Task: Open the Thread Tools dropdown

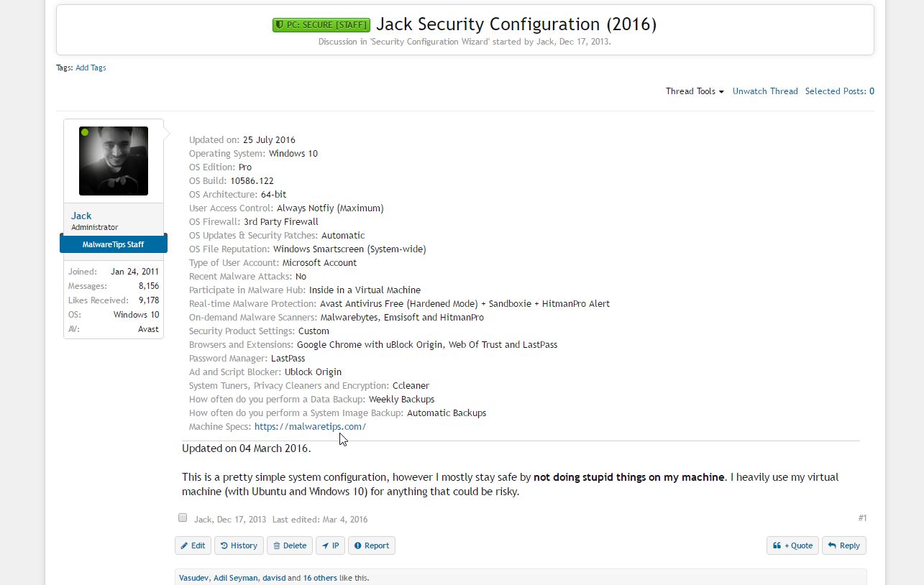Action: tap(694, 91)
